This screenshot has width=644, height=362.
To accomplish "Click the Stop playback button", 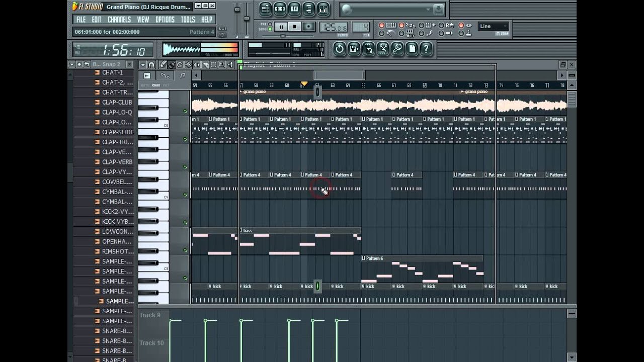I will point(294,27).
